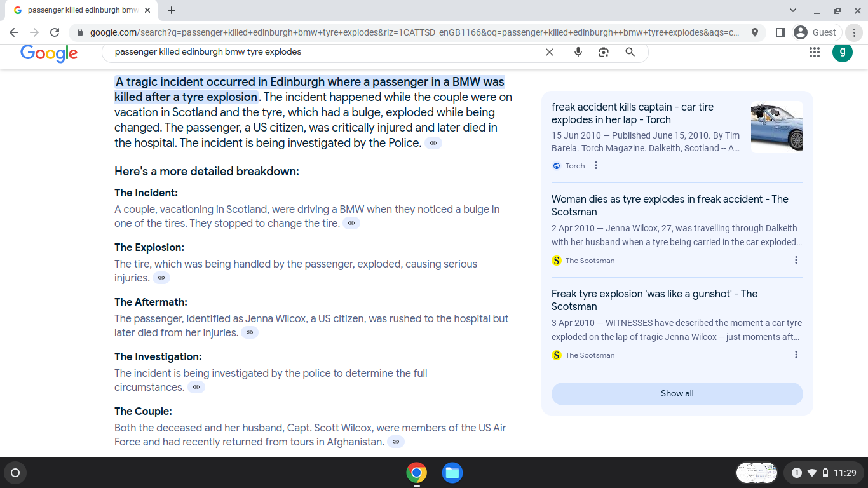Open more options for 3 Apr Scotsman result
This screenshot has height=488, width=868.
tap(796, 355)
